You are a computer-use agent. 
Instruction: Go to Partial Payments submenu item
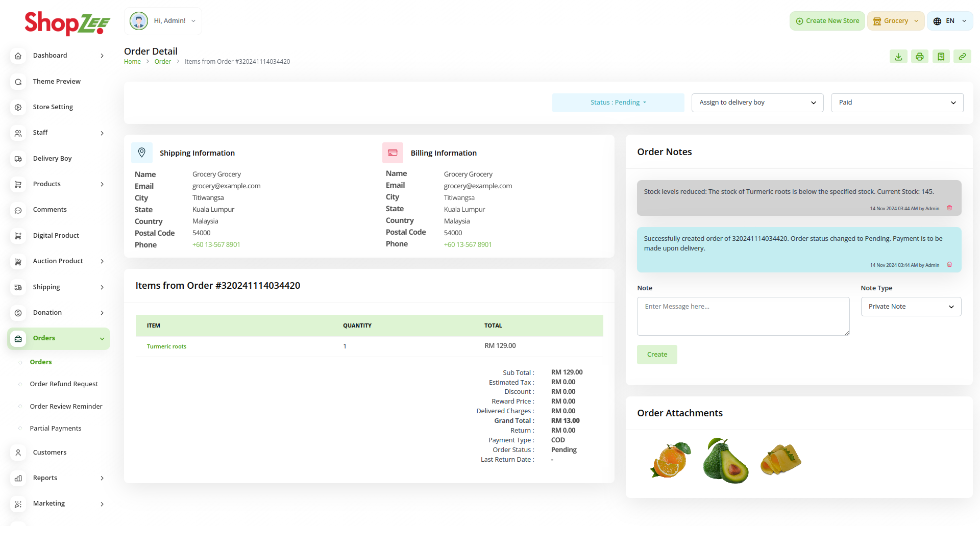(56, 429)
